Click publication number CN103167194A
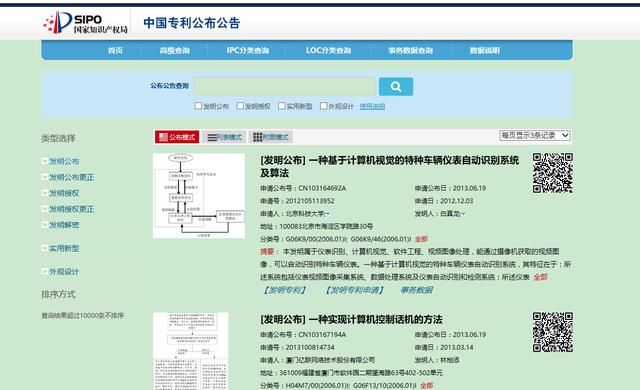Viewport: 640px width, 390px height. (322, 335)
